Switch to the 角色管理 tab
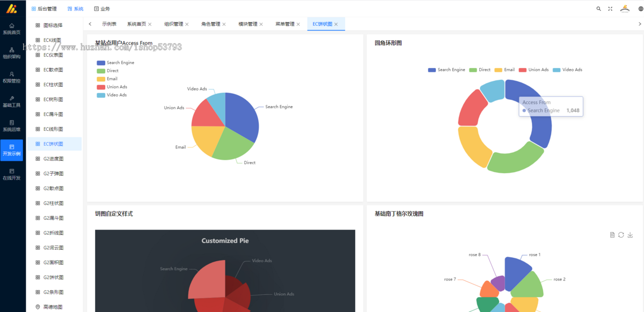This screenshot has height=312, width=644. pyautogui.click(x=210, y=24)
